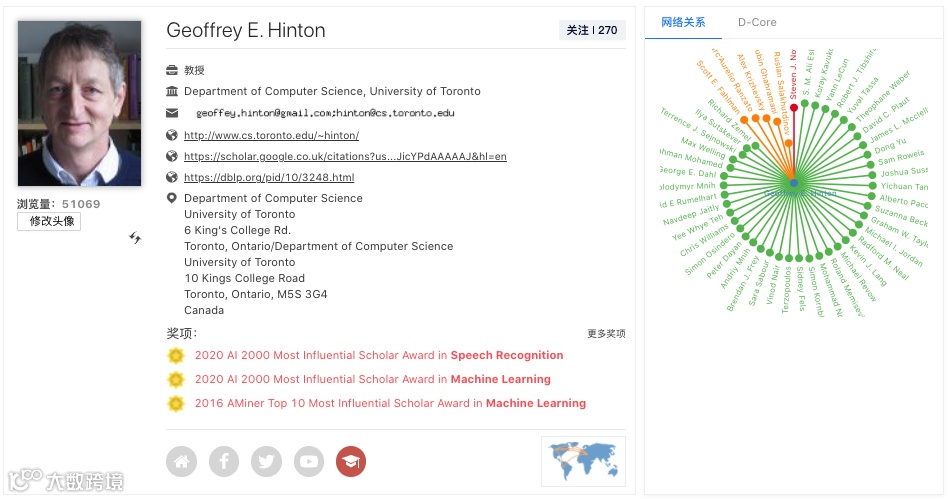Viewport: 948px width, 499px height.
Task: Expand more awards (更多奖项)
Action: [606, 334]
